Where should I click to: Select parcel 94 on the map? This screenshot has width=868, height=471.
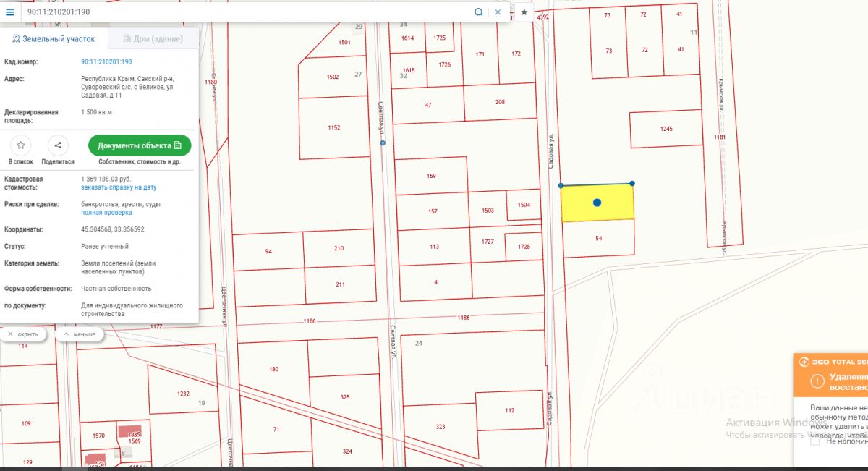coord(268,250)
